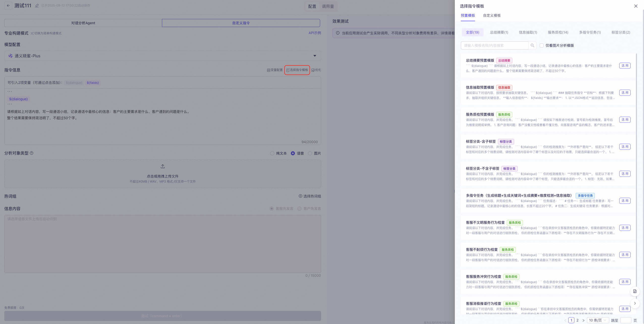Go to page 2 of templates

pyautogui.click(x=577, y=320)
